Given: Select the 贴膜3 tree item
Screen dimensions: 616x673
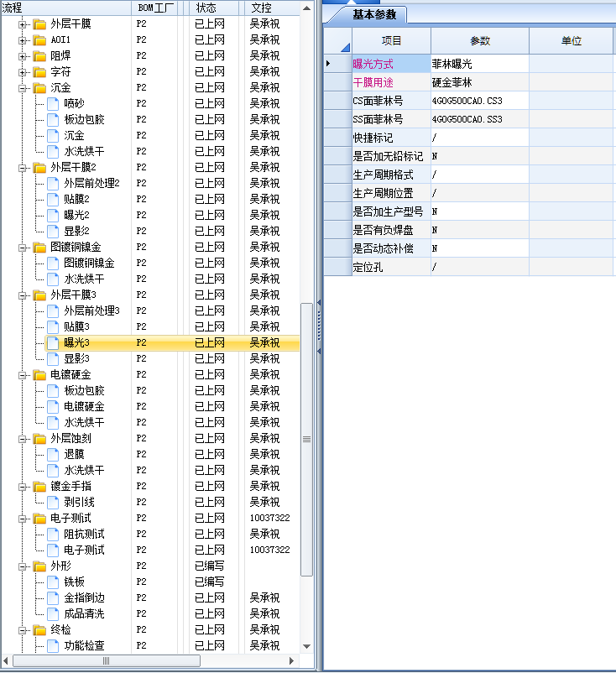Looking at the screenshot, I should [x=77, y=326].
